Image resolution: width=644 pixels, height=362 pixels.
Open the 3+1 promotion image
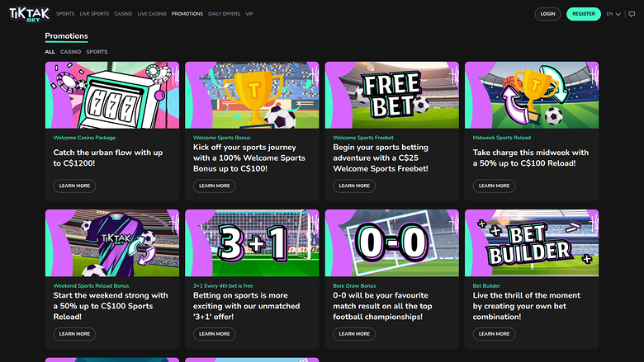point(252,242)
